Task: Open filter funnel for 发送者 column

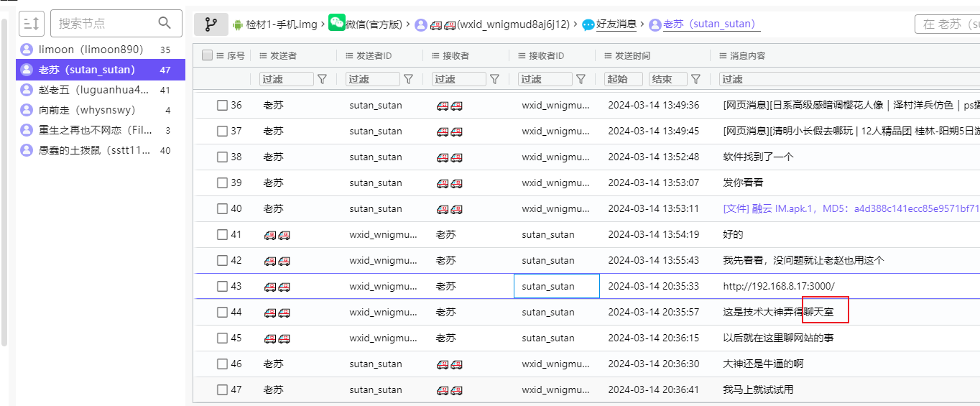Action: point(322,79)
